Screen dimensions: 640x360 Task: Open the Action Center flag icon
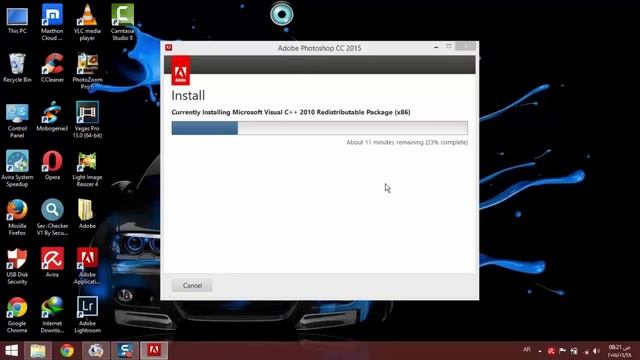tap(562, 351)
